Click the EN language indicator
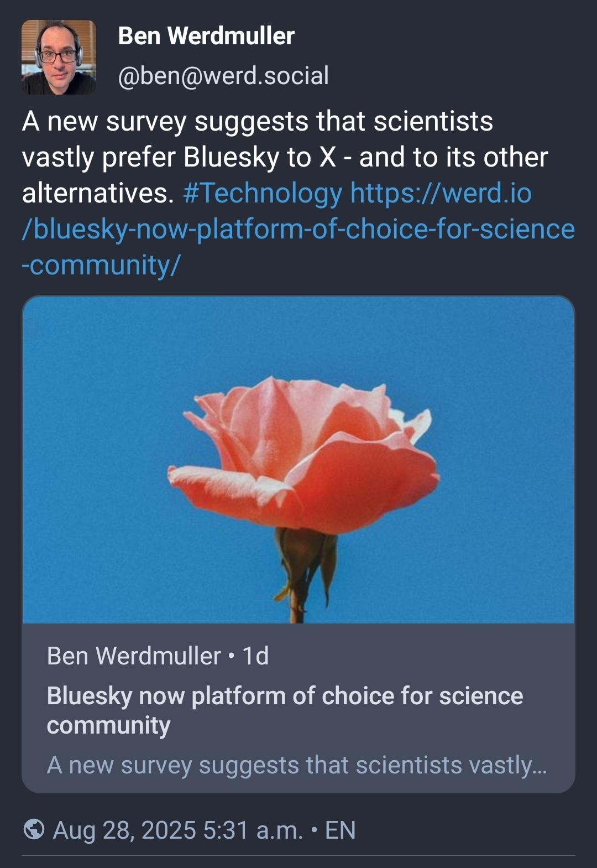Viewport: 597px width, 868px height. [340, 830]
